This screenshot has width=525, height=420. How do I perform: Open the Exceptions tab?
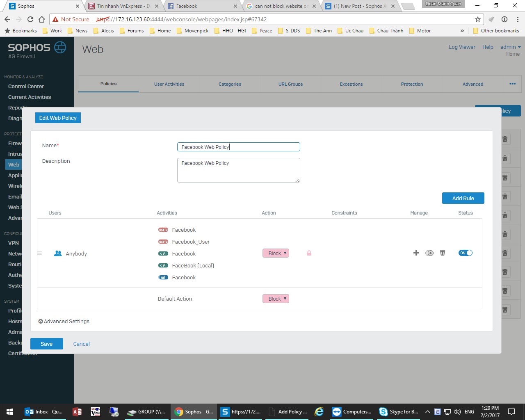tap(351, 84)
